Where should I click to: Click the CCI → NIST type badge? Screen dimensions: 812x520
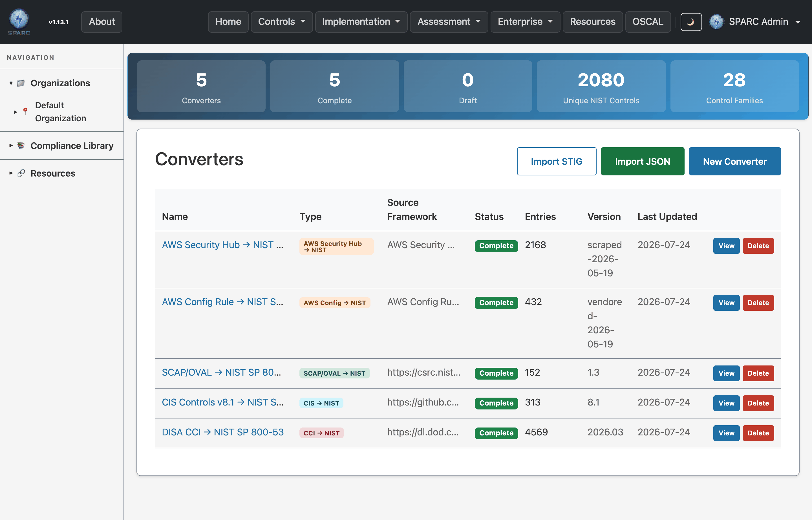pyautogui.click(x=321, y=433)
